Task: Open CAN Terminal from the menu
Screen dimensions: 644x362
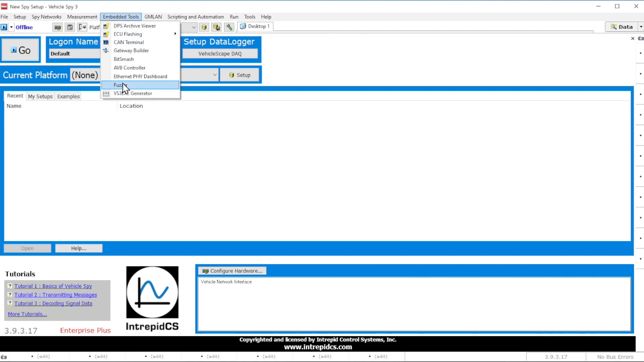Action: click(128, 42)
